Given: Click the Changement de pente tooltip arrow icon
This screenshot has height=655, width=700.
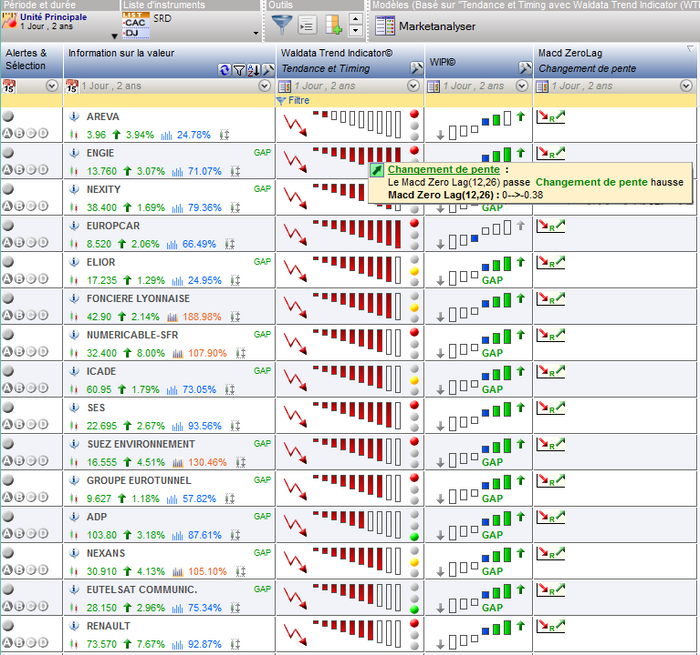Looking at the screenshot, I should (377, 170).
